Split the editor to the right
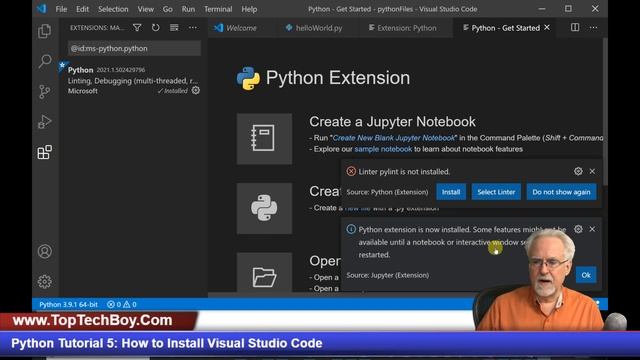The width and height of the screenshot is (640, 360). coord(575,27)
